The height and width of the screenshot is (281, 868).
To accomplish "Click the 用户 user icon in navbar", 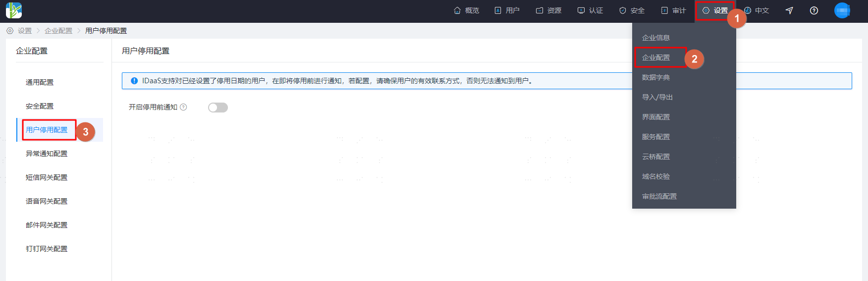I will 498,10.
